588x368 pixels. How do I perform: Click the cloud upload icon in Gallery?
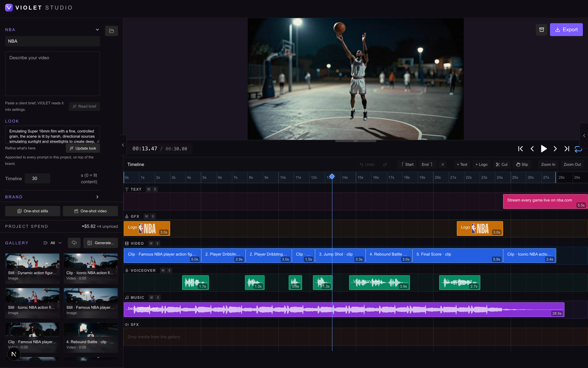pos(74,243)
